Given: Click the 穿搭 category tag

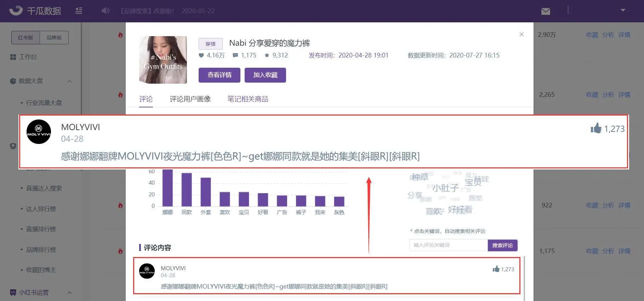Looking at the screenshot, I should pyautogui.click(x=210, y=44).
